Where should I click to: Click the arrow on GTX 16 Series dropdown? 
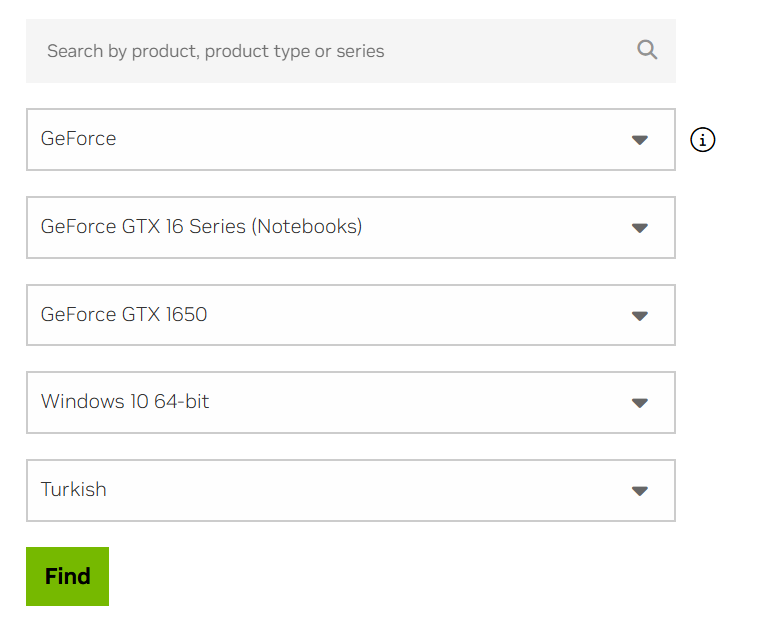click(x=640, y=228)
